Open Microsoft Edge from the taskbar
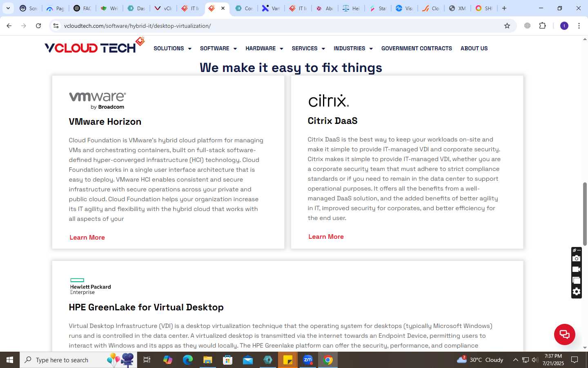This screenshot has height=368, width=588. click(188, 360)
